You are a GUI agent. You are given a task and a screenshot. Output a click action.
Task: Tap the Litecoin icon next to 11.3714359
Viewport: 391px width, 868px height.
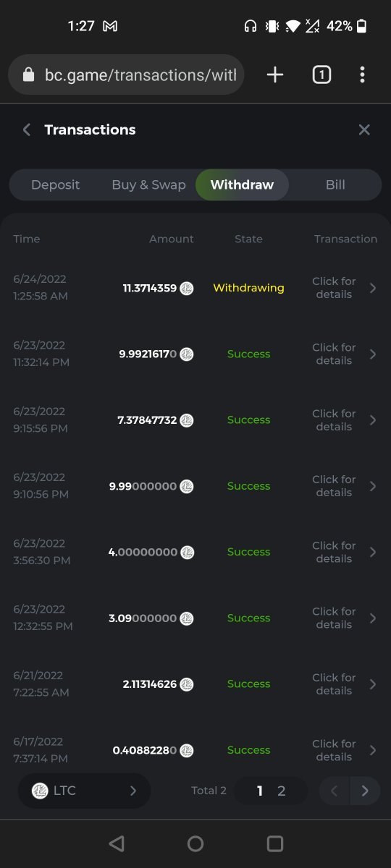pos(187,288)
